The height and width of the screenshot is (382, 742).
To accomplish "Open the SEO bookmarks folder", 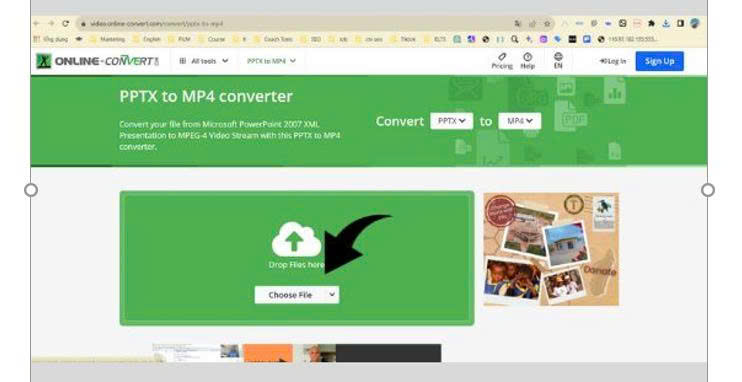I will [310, 39].
